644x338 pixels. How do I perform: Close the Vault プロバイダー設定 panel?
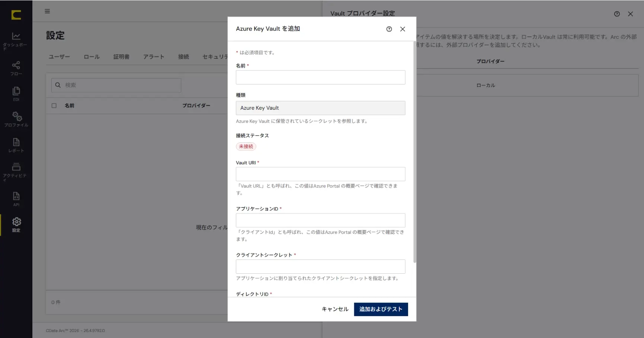(x=630, y=14)
